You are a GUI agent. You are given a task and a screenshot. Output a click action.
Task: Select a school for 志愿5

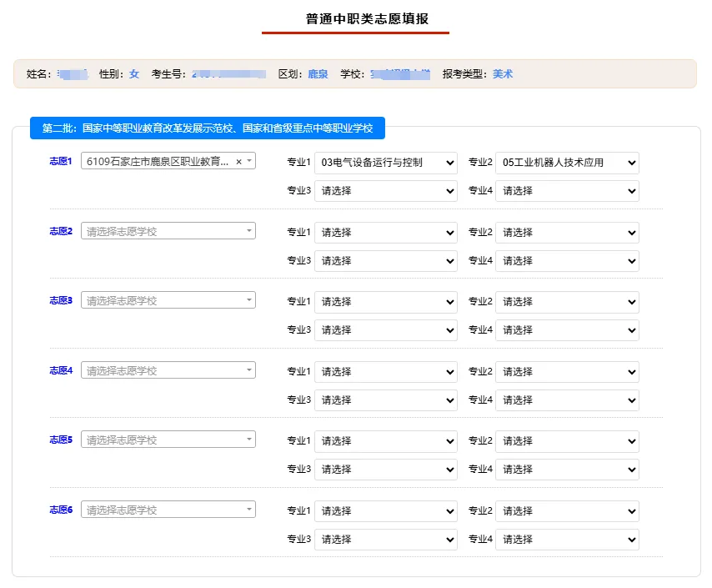pos(168,439)
